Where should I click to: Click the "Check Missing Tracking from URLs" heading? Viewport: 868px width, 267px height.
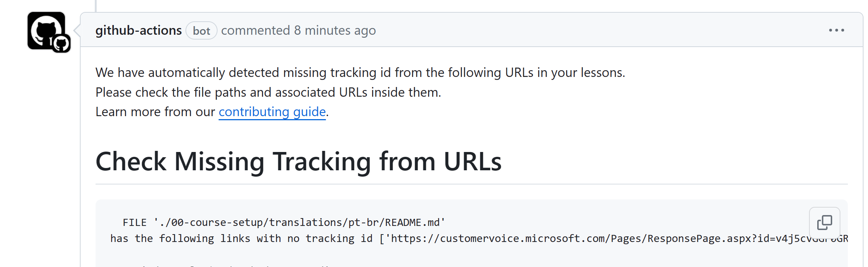298,162
